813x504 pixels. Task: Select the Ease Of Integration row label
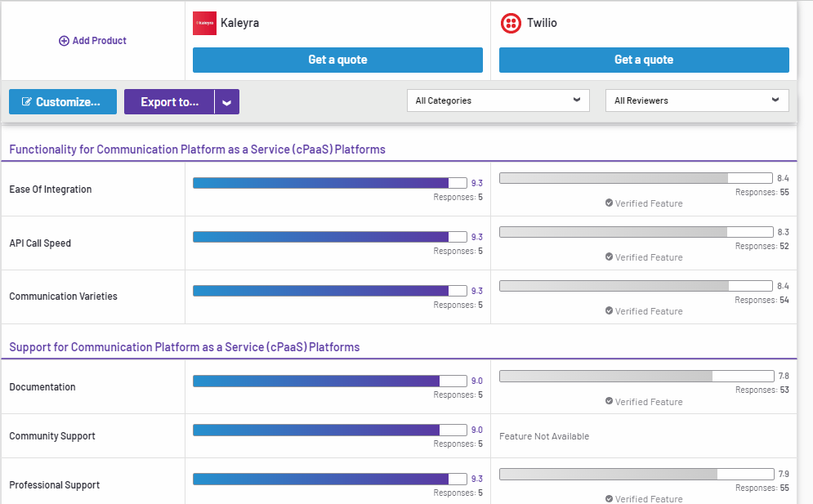point(51,190)
